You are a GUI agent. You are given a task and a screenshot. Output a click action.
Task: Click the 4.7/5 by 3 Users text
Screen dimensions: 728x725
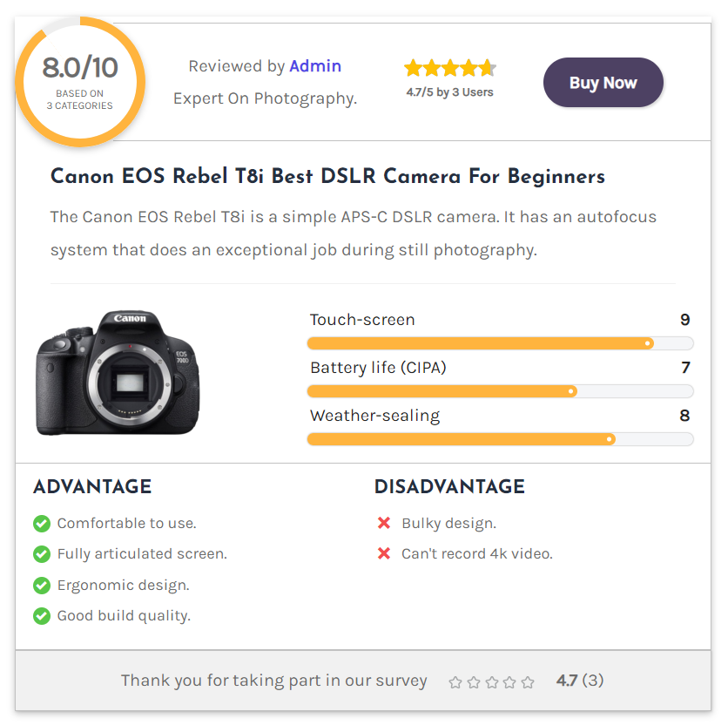pyautogui.click(x=449, y=91)
